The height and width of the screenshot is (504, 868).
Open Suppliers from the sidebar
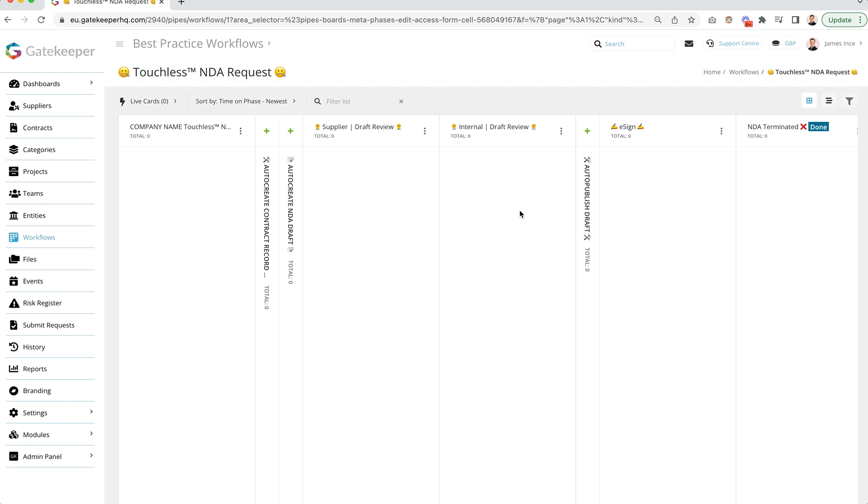(x=37, y=106)
